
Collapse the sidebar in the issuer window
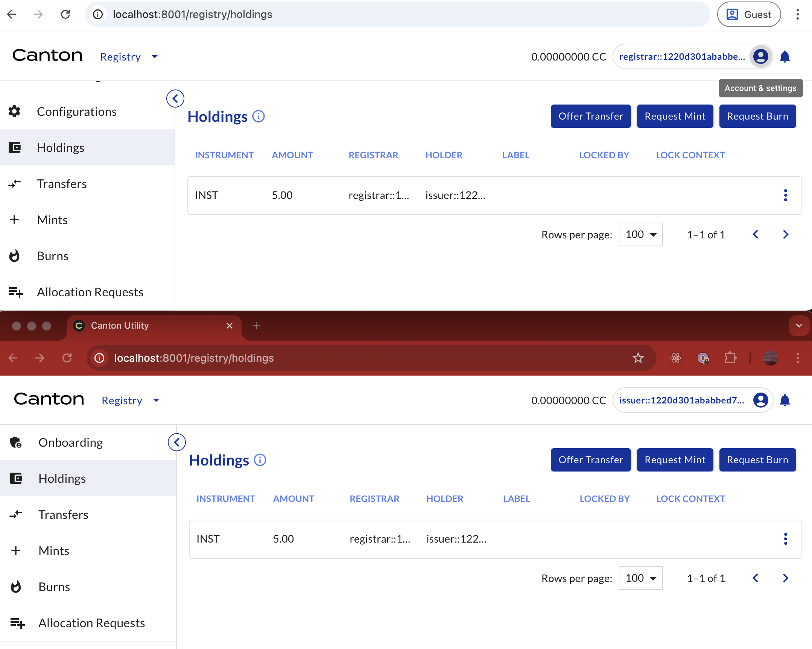[x=176, y=442]
